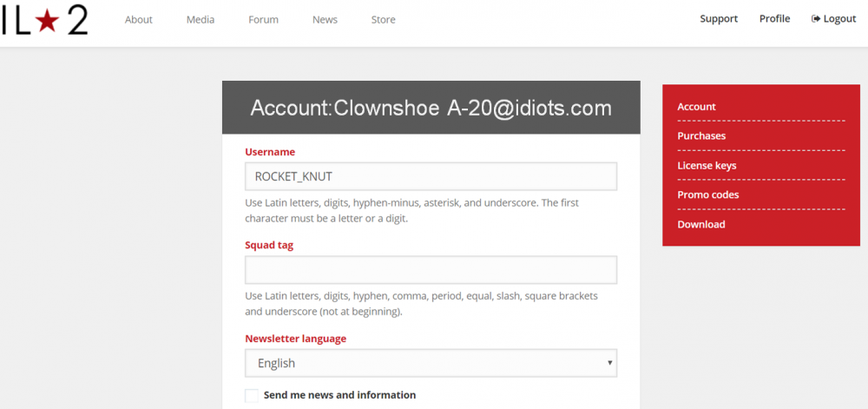868x409 pixels.
Task: Enable the 'Send me news and information' checkbox
Action: coord(252,395)
